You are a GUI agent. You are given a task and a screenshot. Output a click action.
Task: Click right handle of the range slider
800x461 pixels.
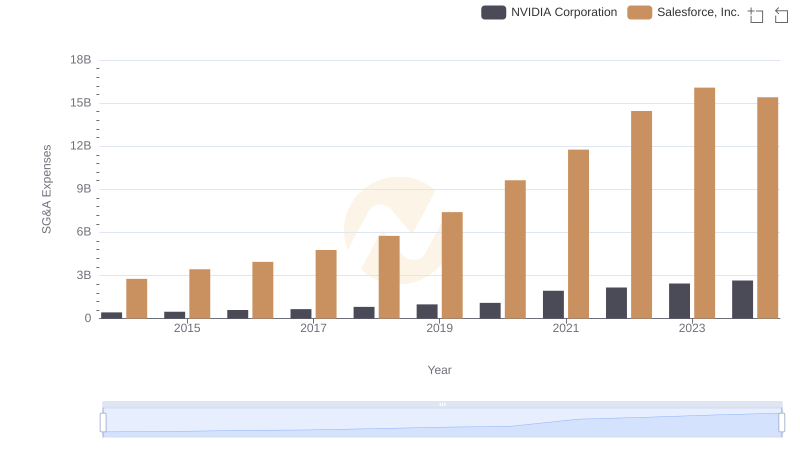781,423
